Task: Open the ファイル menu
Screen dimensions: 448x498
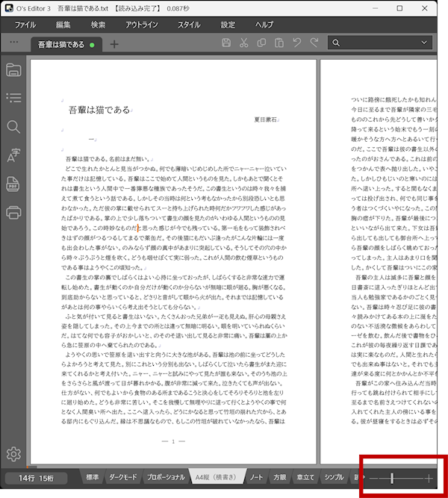Action: (x=25, y=25)
